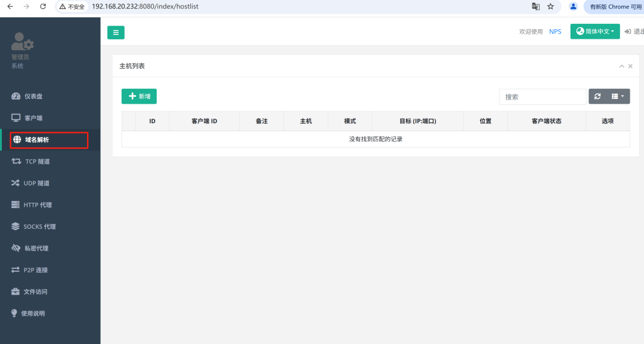The width and height of the screenshot is (644, 344).
Task: Click the 管理员 user avatar icon
Action: (22, 42)
